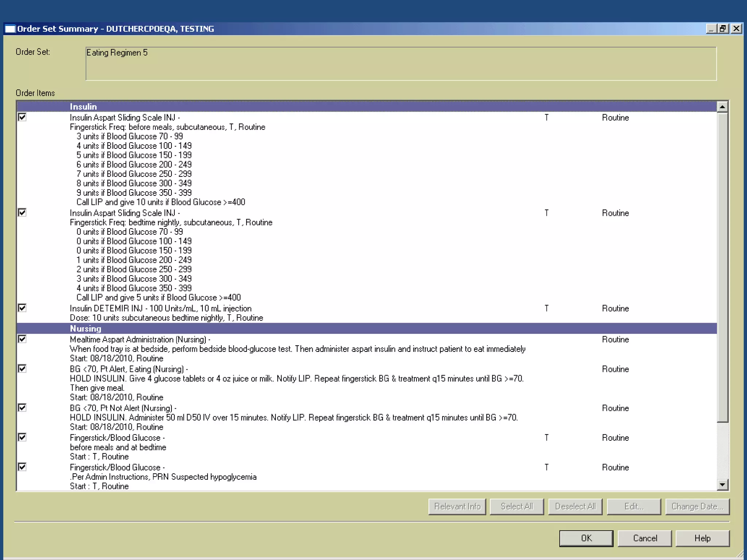Select the Insulin section header

367,106
